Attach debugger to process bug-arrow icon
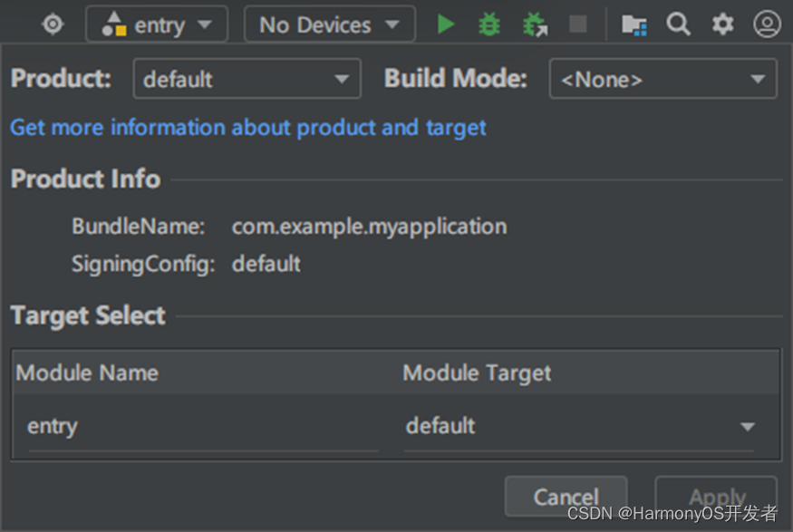 click(535, 24)
